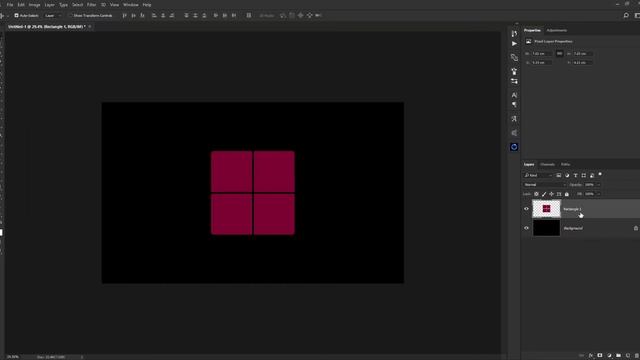The height and width of the screenshot is (360, 640).
Task: Lock layer position with move icon
Action: point(551,194)
